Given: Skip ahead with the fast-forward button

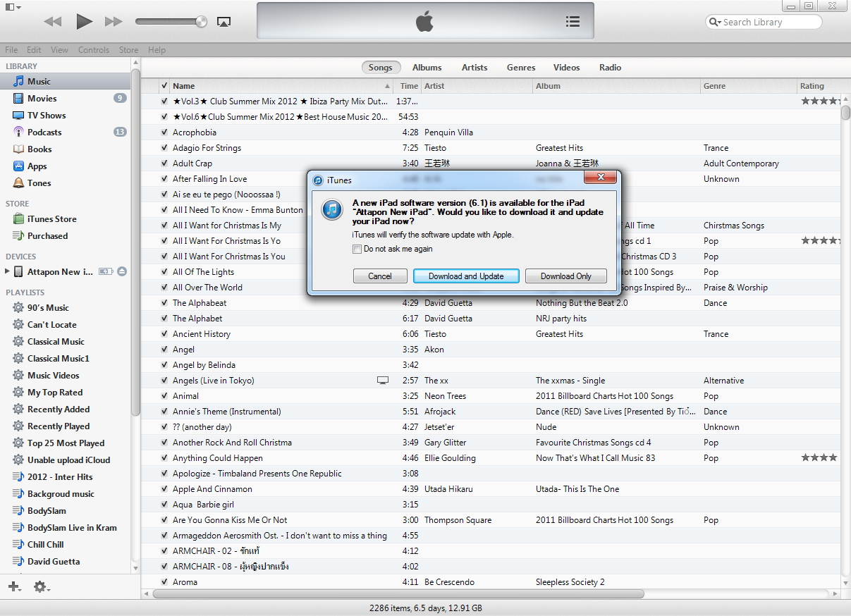Looking at the screenshot, I should coord(114,22).
